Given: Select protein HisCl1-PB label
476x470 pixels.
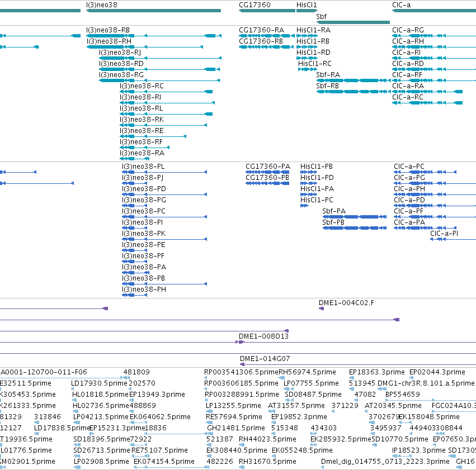Looking at the screenshot, I should (x=317, y=167).
